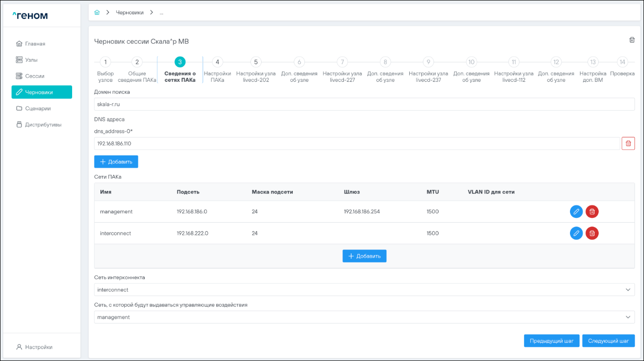Delete the management network row
The image size is (644, 361).
click(x=592, y=211)
